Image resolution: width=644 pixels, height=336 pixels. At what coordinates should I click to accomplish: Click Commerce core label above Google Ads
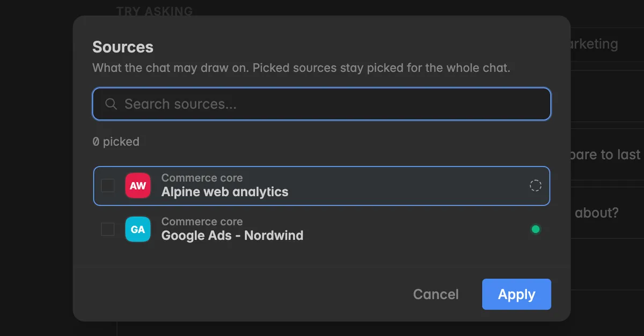(x=202, y=221)
